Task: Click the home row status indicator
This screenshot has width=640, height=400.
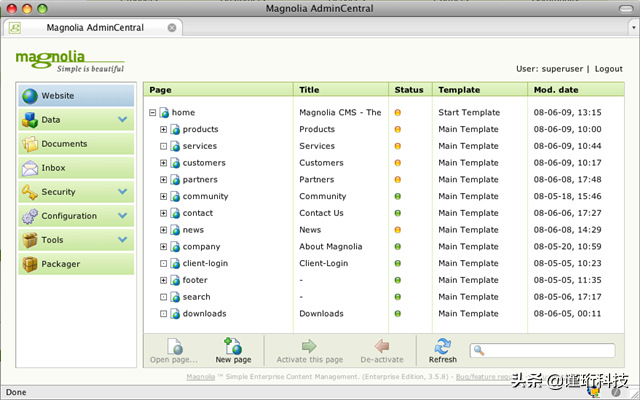Action: click(x=398, y=113)
